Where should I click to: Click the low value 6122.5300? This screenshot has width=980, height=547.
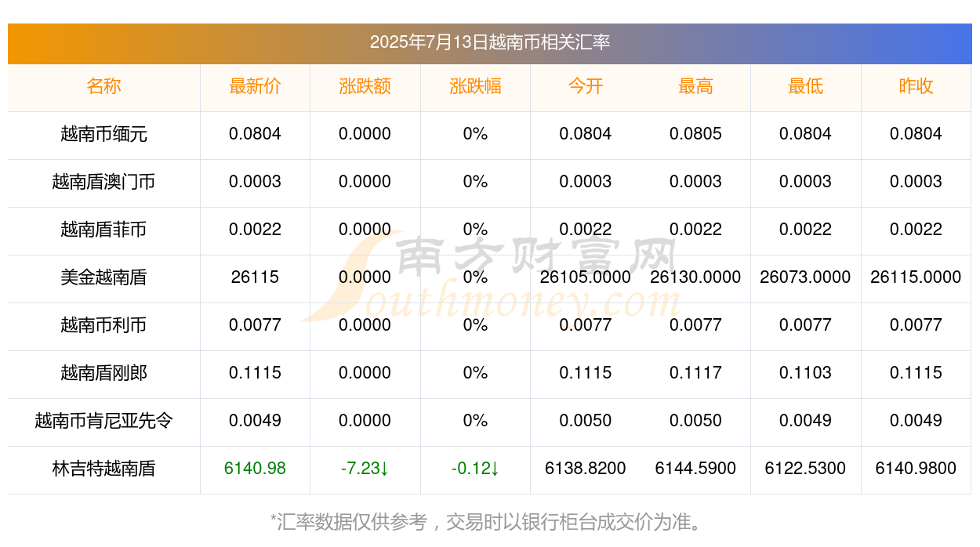pos(805,469)
